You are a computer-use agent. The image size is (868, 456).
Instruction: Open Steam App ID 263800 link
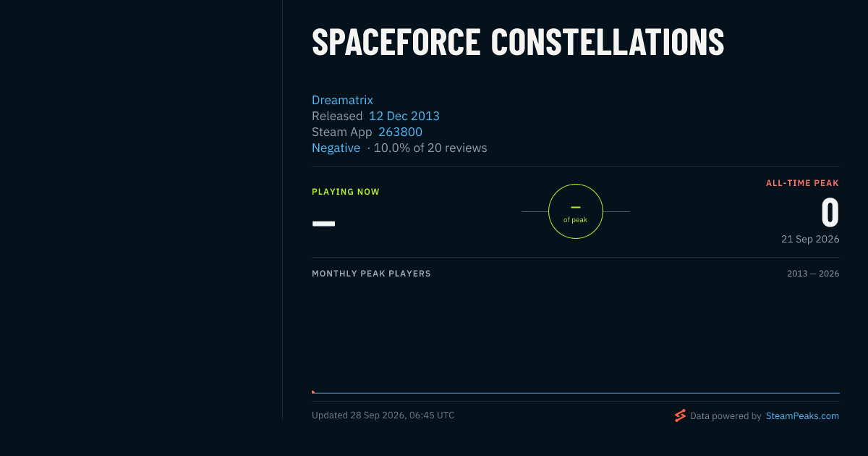coord(400,132)
